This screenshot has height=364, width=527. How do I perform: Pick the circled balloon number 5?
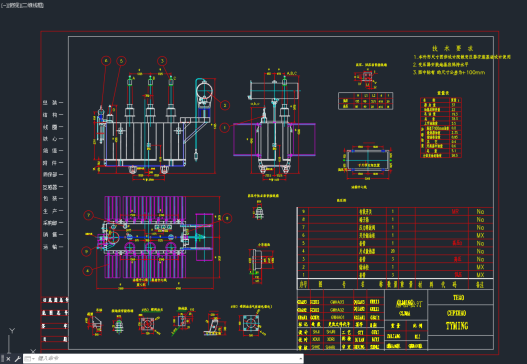[x=121, y=61]
